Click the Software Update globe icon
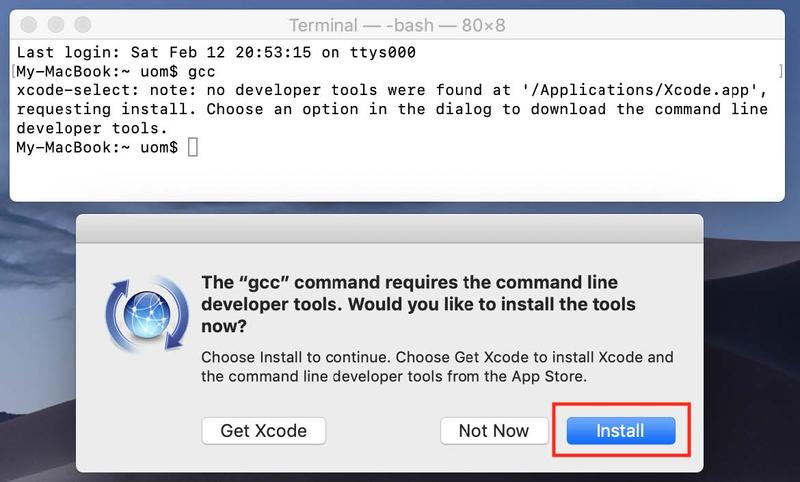 tap(146, 314)
